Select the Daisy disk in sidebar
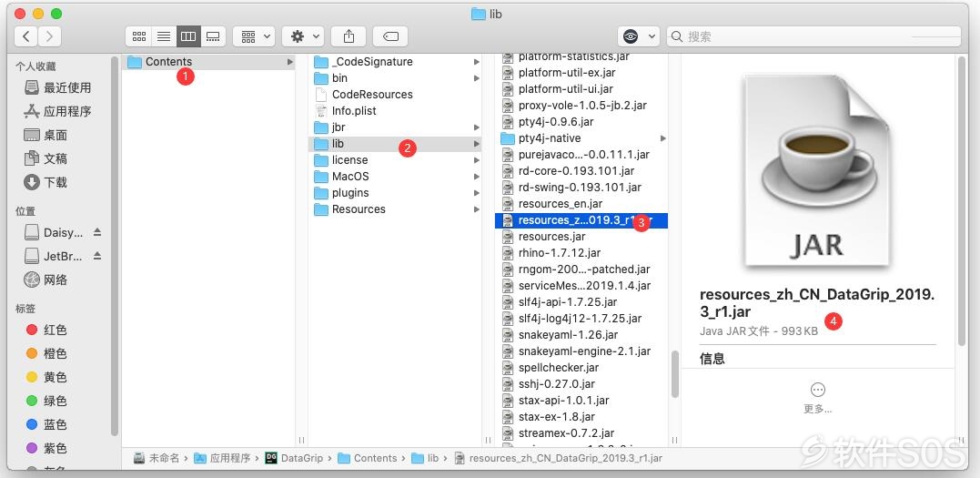The image size is (980, 478). click(54, 233)
